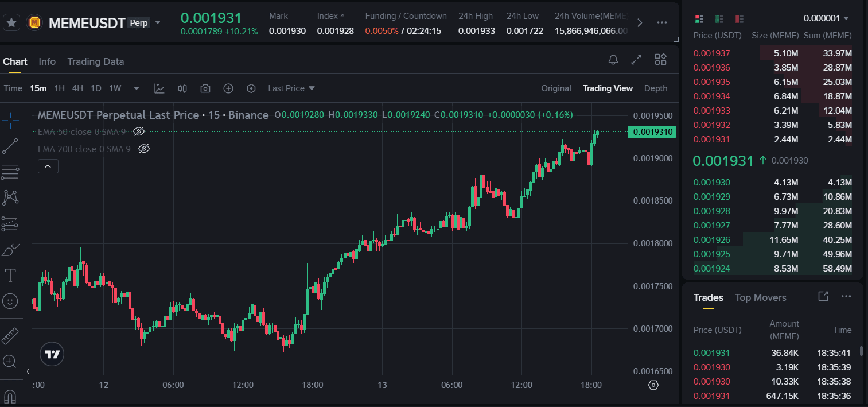Viewport: 868px width, 407px height.
Task: Select the text annotation tool
Action: tap(10, 276)
